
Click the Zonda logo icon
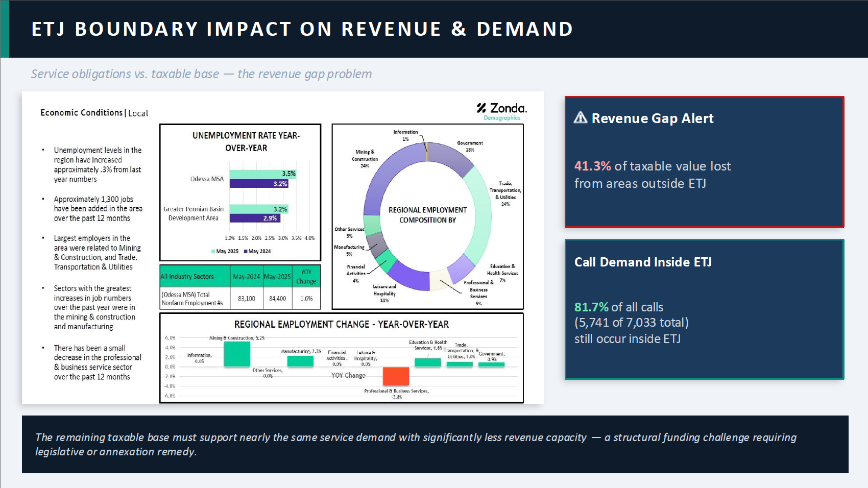(x=481, y=108)
